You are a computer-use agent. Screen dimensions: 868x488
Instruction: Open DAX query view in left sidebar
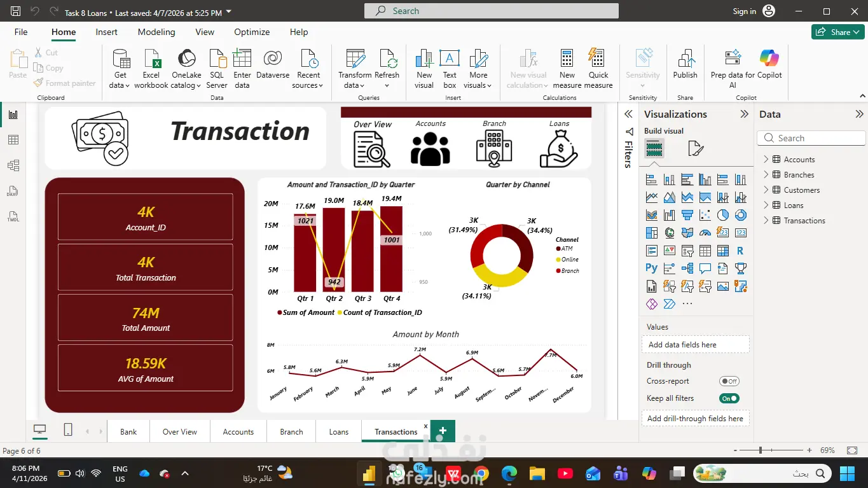tap(13, 191)
